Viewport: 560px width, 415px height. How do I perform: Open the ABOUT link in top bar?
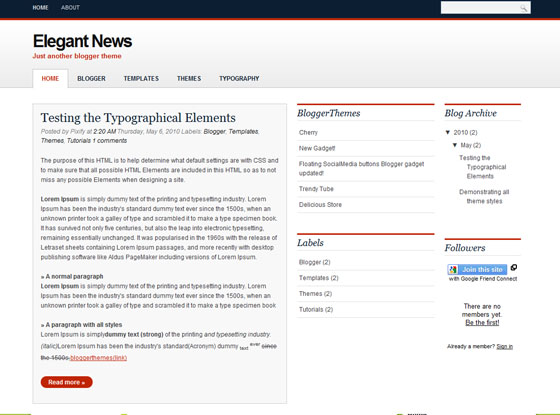70,8
